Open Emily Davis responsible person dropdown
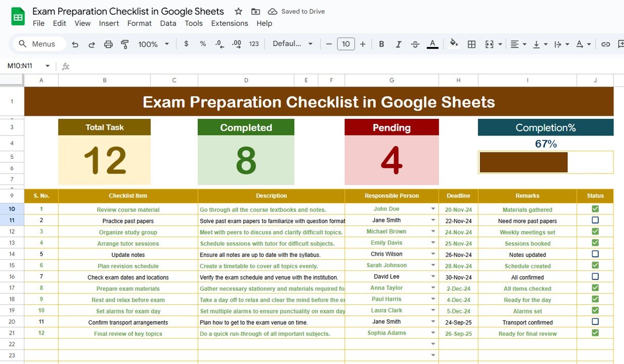 coord(433,243)
